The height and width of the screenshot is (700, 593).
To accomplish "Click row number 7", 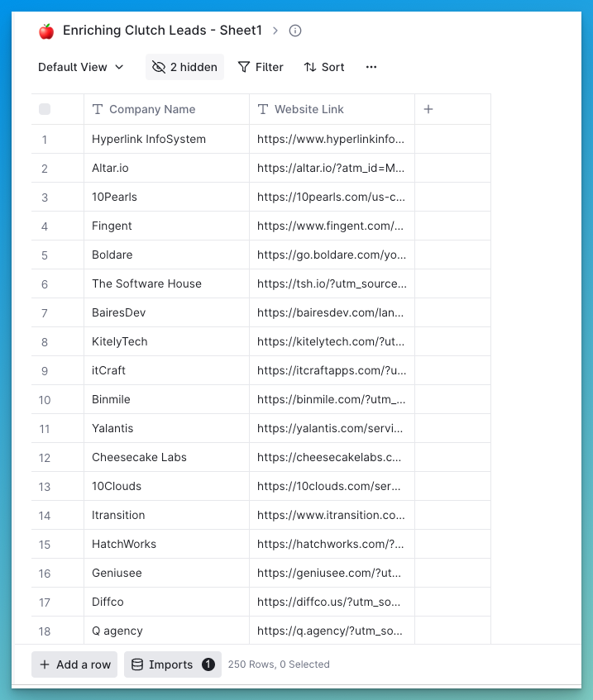I will coord(45,313).
